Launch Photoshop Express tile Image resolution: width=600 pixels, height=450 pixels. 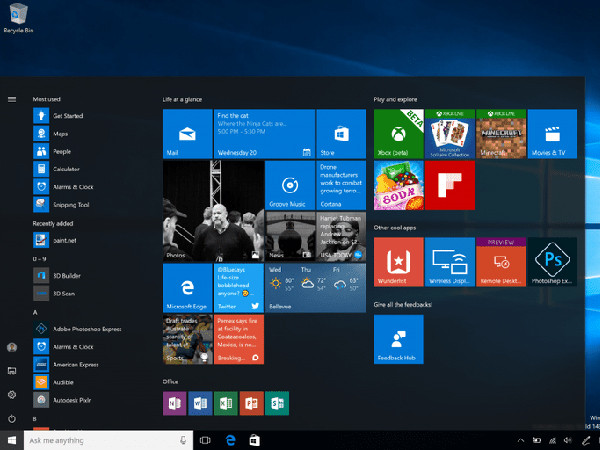pyautogui.click(x=553, y=262)
